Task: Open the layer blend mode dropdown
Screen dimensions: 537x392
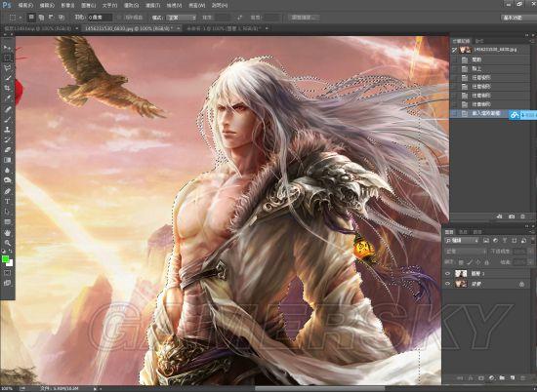Action: pos(465,252)
